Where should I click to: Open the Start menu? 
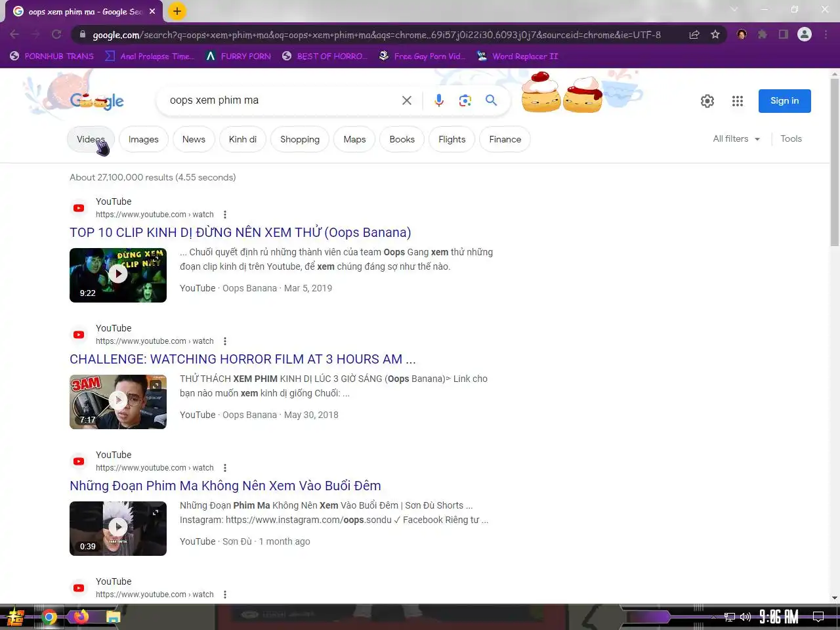(16, 617)
